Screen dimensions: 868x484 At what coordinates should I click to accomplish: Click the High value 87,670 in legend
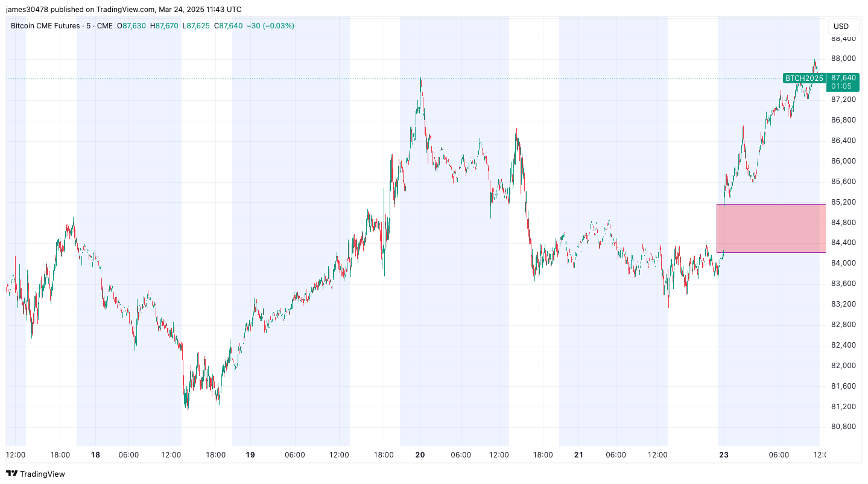[167, 26]
